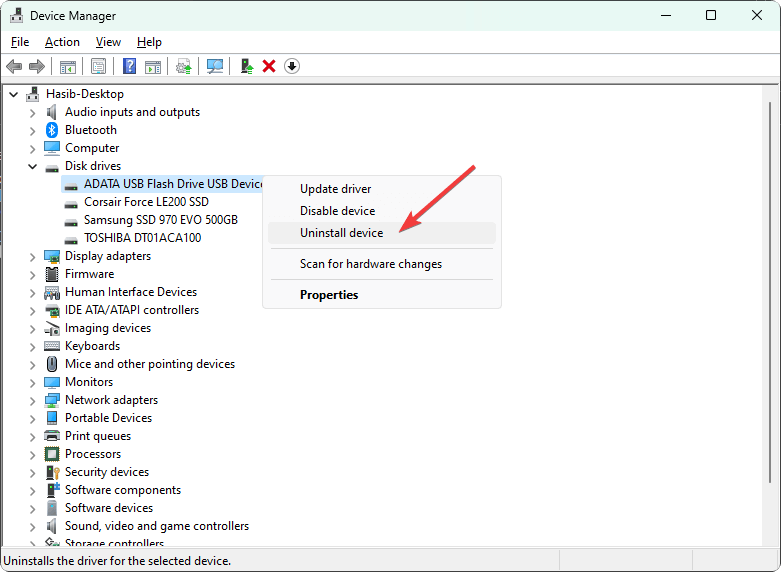Click the Network adapters icon

click(x=52, y=400)
